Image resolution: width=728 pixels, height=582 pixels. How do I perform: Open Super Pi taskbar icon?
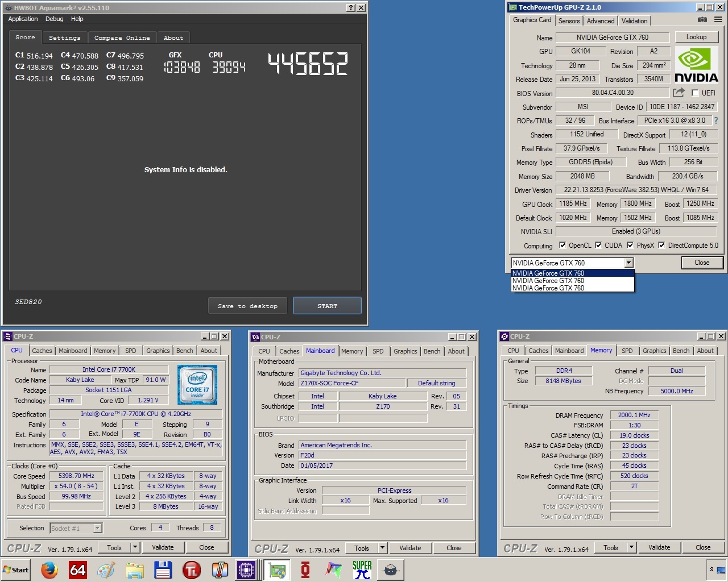coord(362,569)
